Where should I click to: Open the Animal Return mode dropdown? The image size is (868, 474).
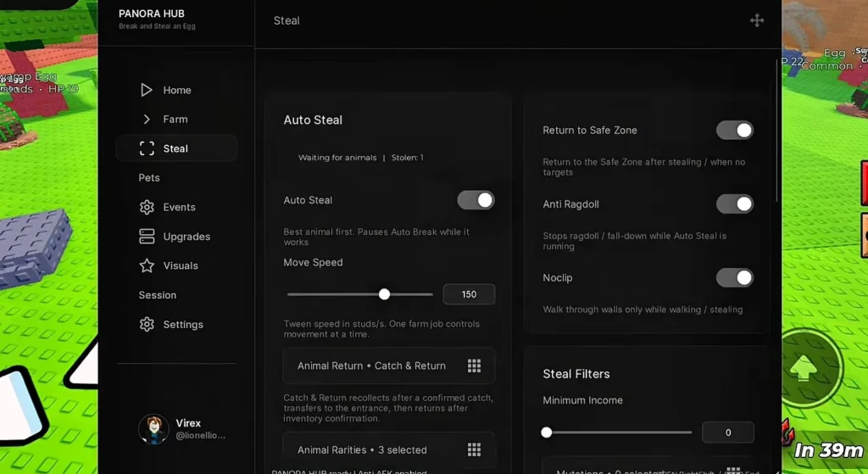pos(388,365)
